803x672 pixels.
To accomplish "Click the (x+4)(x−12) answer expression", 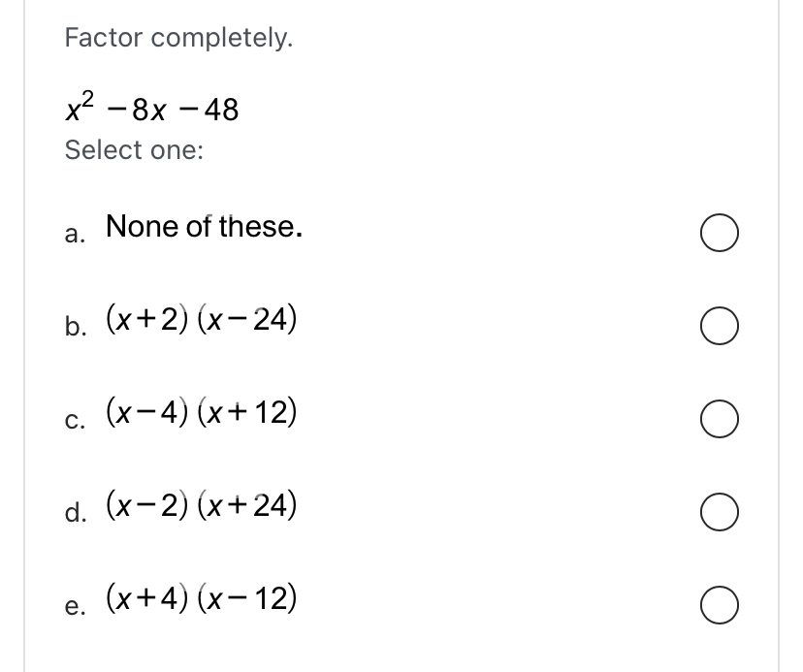I will [x=202, y=599].
